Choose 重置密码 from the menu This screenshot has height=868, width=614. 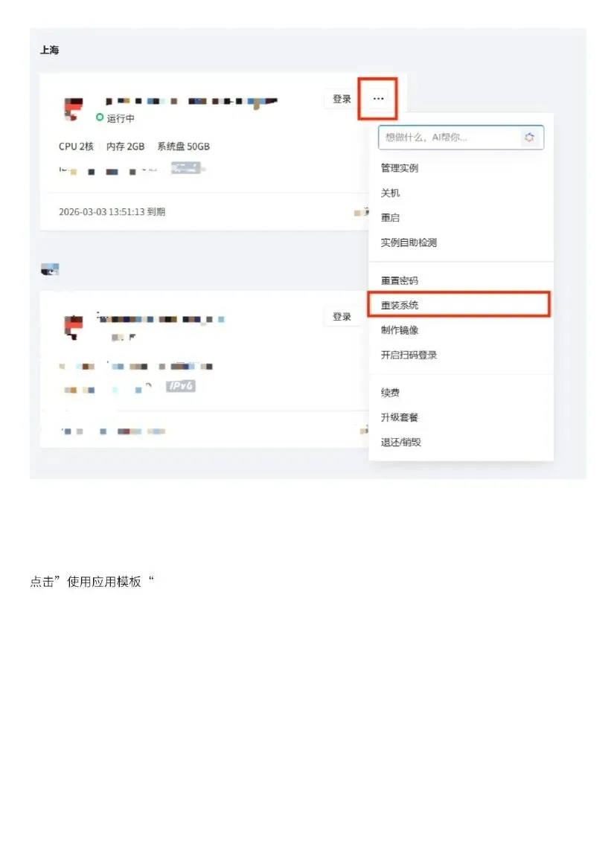[400, 280]
